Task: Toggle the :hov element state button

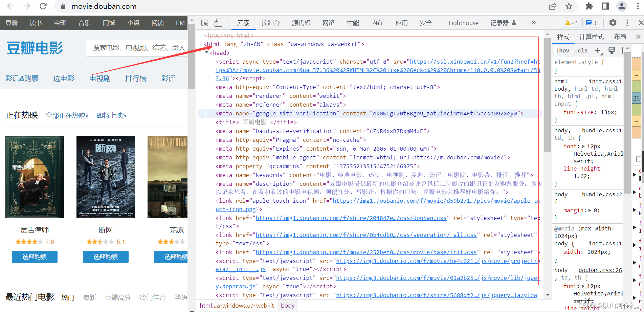Action: [x=563, y=50]
